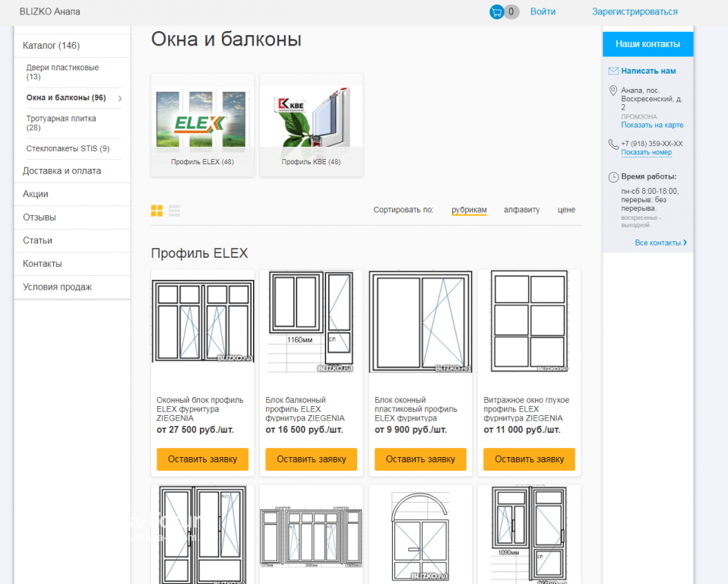
Task: Click Показать номер link
Action: click(646, 152)
